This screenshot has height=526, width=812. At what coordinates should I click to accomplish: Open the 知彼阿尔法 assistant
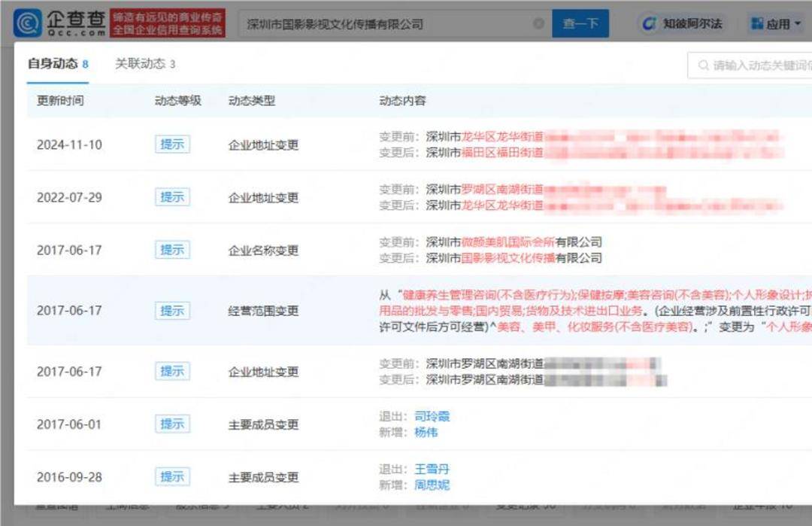683,24
